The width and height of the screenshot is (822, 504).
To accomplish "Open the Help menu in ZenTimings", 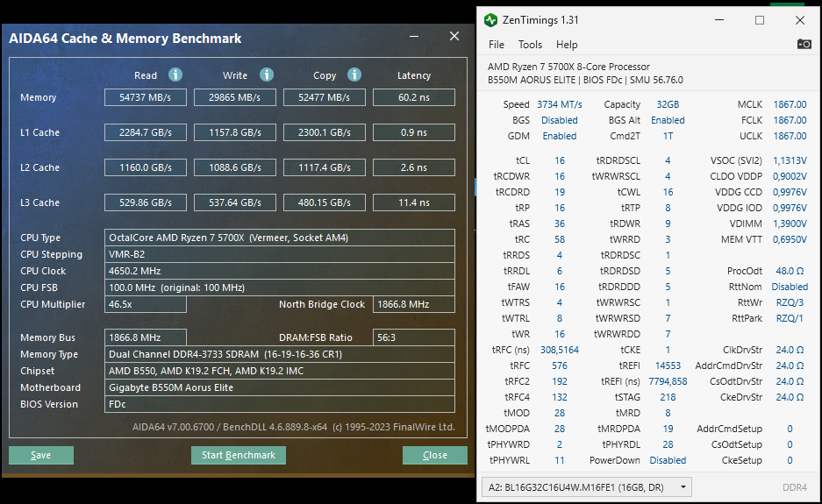I will pos(567,45).
